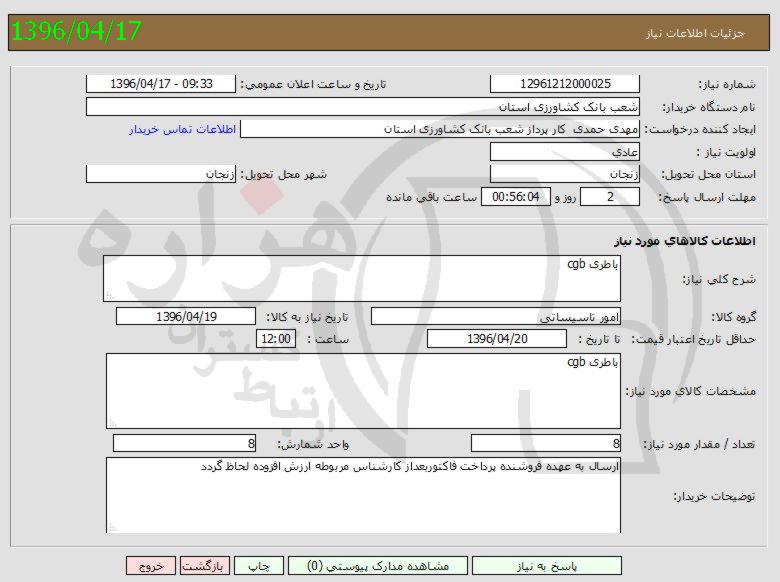The image size is (780, 582).
Task: Click the 'اولویت نیاز' field showing عادی
Action: (x=565, y=153)
